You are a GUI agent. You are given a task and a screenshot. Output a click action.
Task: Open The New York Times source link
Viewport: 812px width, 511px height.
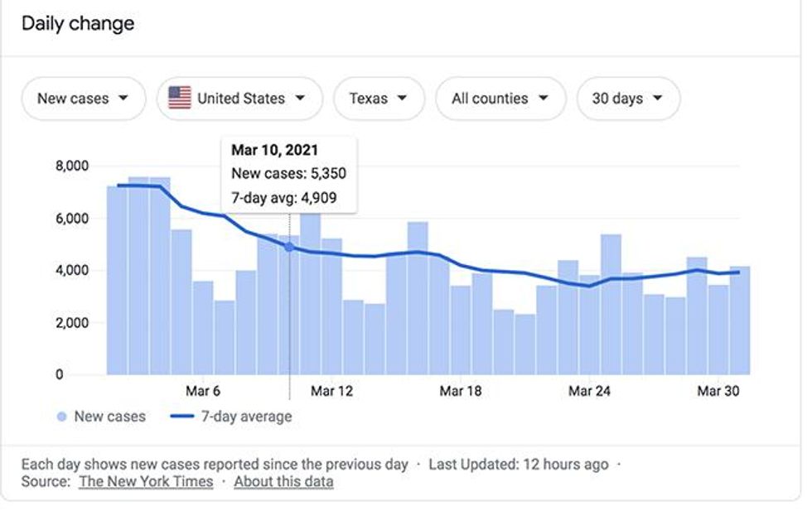coord(146,481)
